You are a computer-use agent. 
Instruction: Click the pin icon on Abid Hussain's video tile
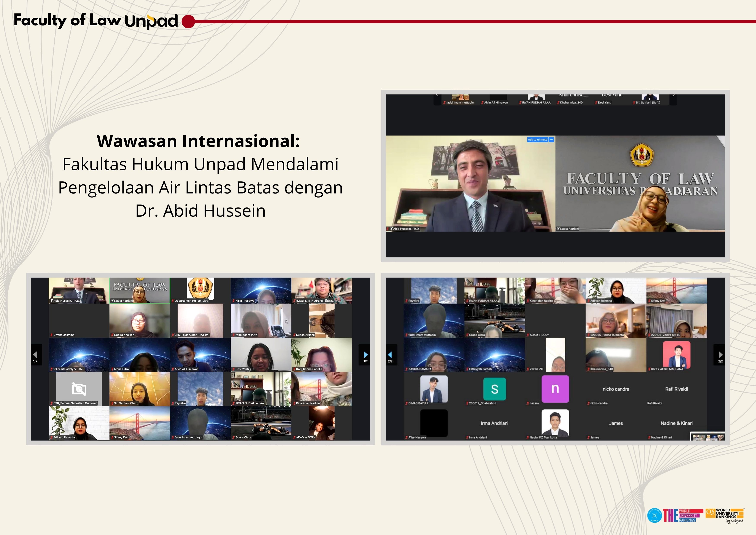tap(391, 229)
